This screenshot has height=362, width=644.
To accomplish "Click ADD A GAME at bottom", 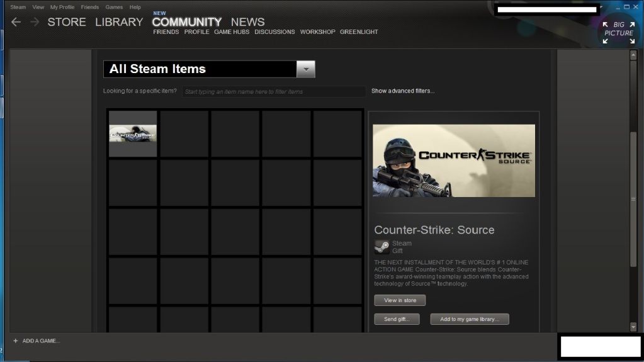I will click(41, 341).
